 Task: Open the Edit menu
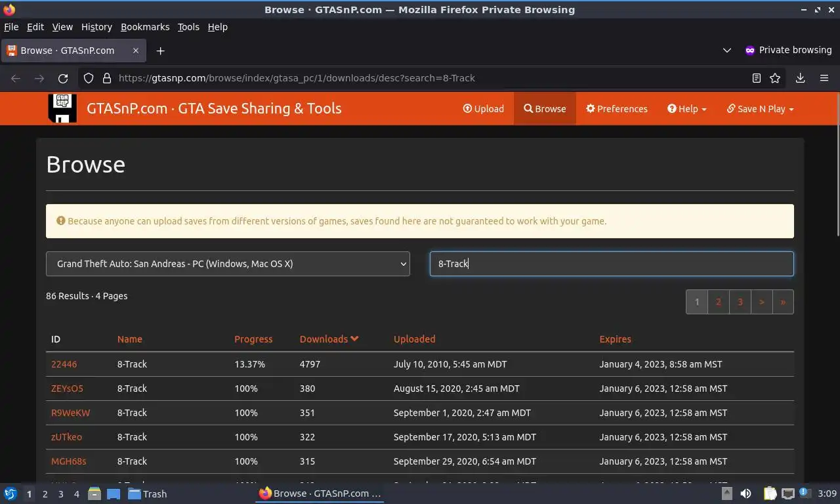(x=35, y=27)
